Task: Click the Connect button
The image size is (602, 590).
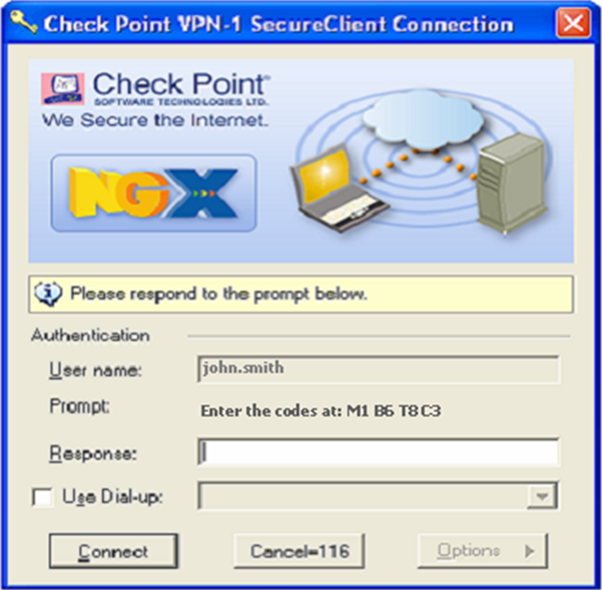Action: 113,551
